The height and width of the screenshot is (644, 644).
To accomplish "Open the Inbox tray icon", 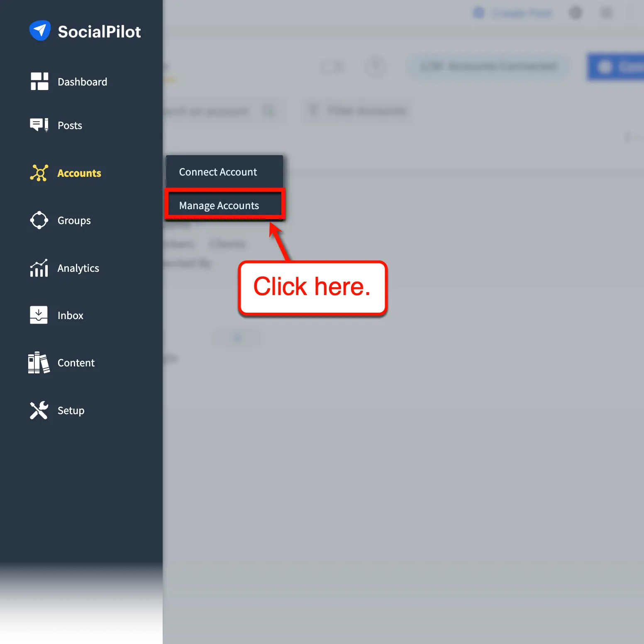I will pyautogui.click(x=39, y=315).
